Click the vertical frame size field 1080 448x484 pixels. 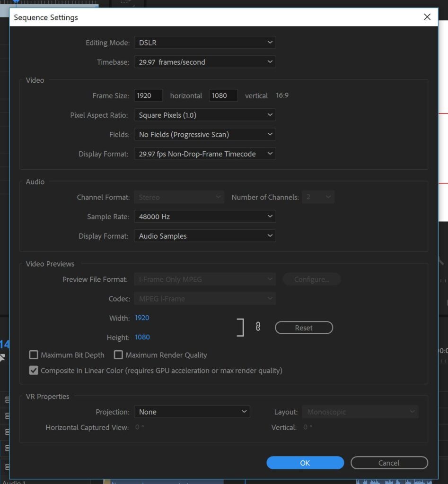click(x=223, y=95)
